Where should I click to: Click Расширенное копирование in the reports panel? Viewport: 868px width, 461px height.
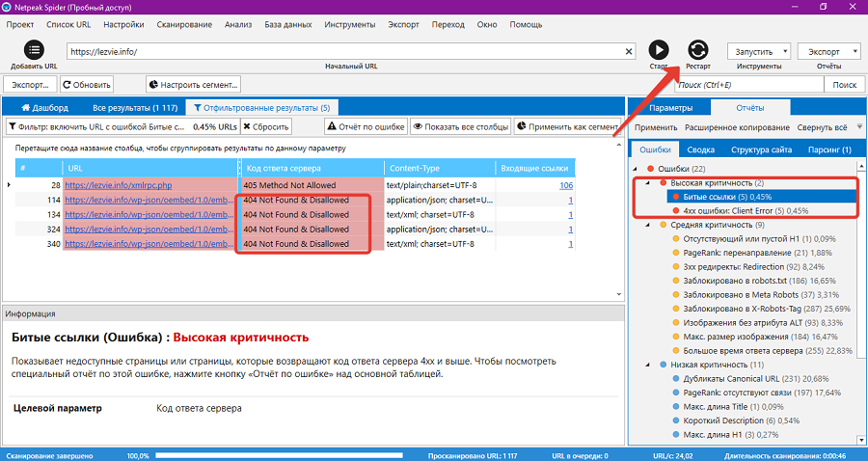(x=737, y=127)
